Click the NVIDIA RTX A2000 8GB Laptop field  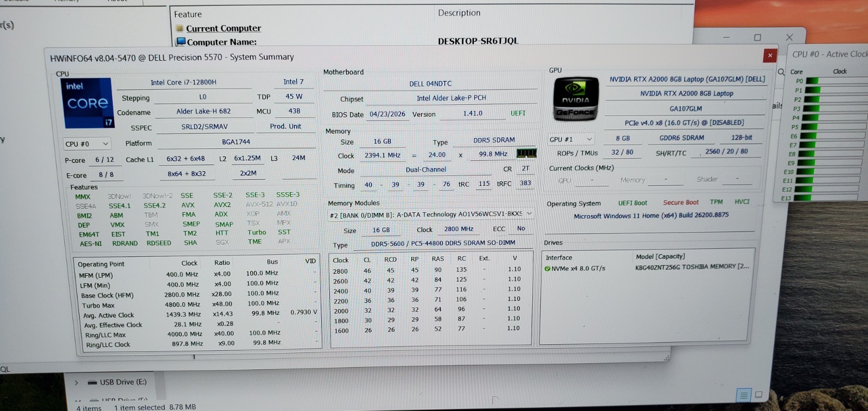coord(686,93)
